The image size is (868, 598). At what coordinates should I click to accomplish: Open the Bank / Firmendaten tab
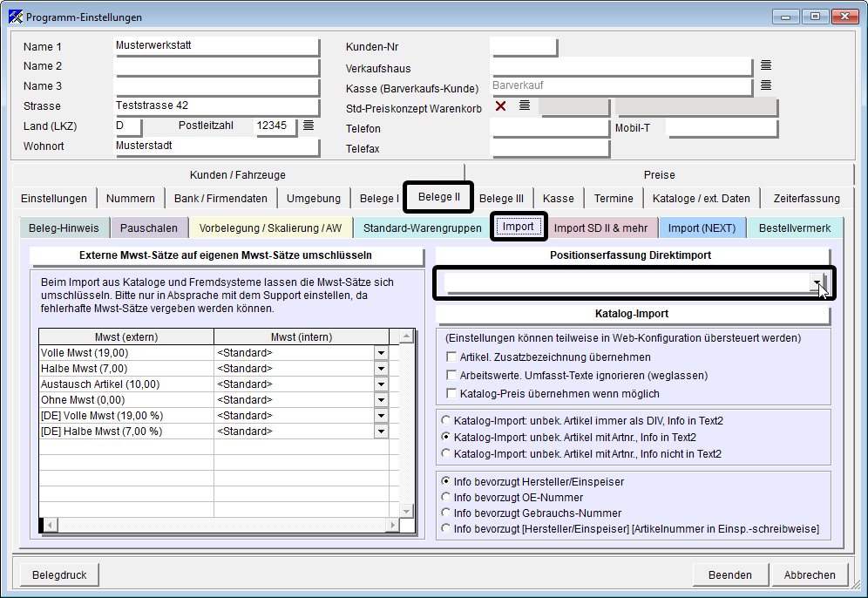pos(220,198)
